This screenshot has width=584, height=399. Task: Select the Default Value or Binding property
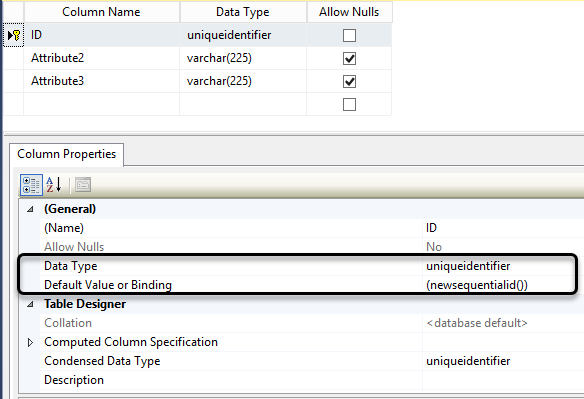108,285
